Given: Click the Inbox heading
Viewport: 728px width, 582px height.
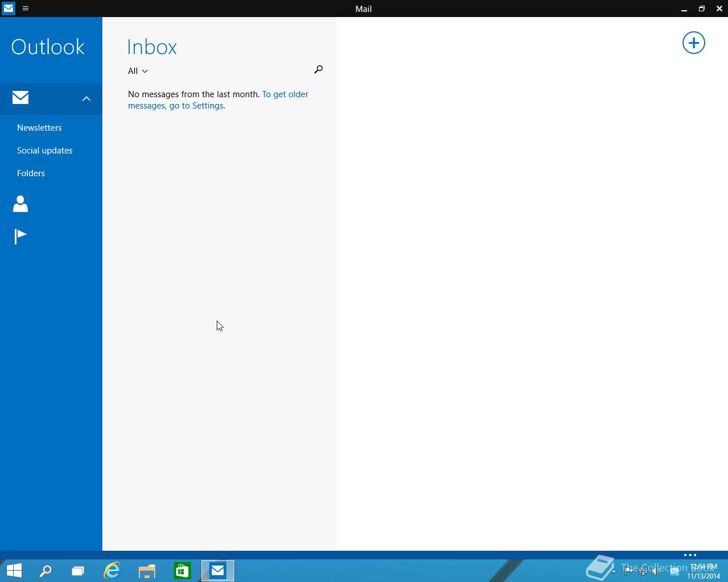Looking at the screenshot, I should click(x=152, y=47).
